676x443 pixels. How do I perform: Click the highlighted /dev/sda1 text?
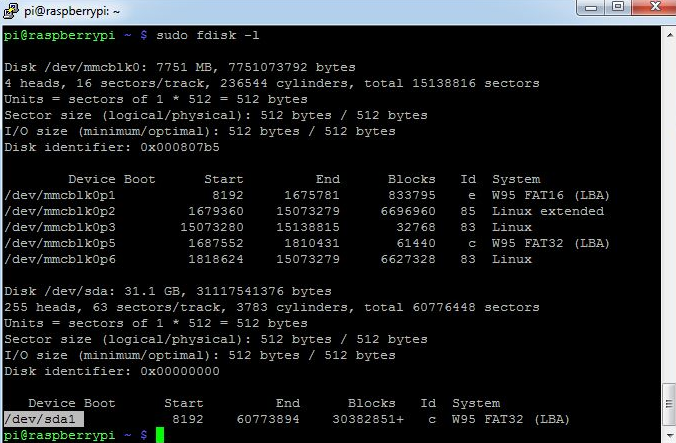(x=44, y=419)
